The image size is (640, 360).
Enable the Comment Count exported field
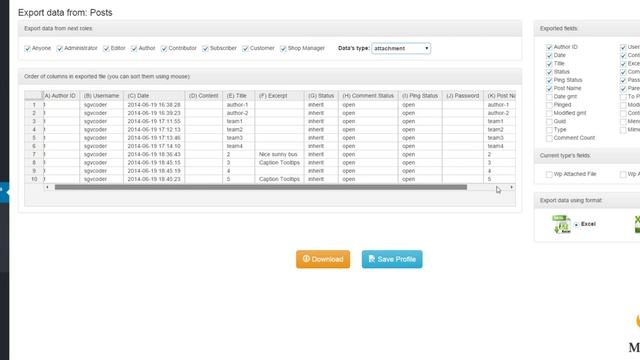549,138
